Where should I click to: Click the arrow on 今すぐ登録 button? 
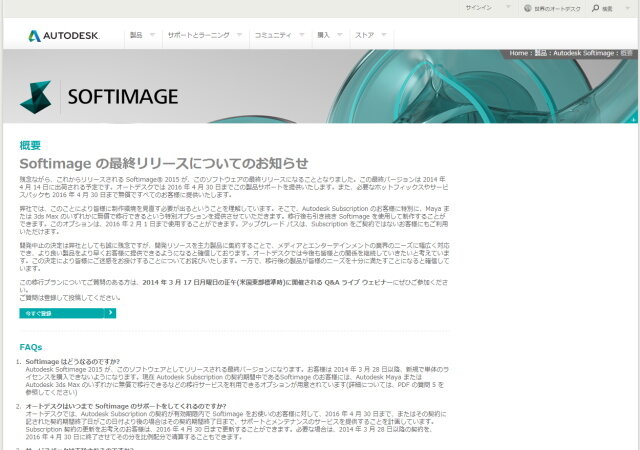(x=110, y=313)
